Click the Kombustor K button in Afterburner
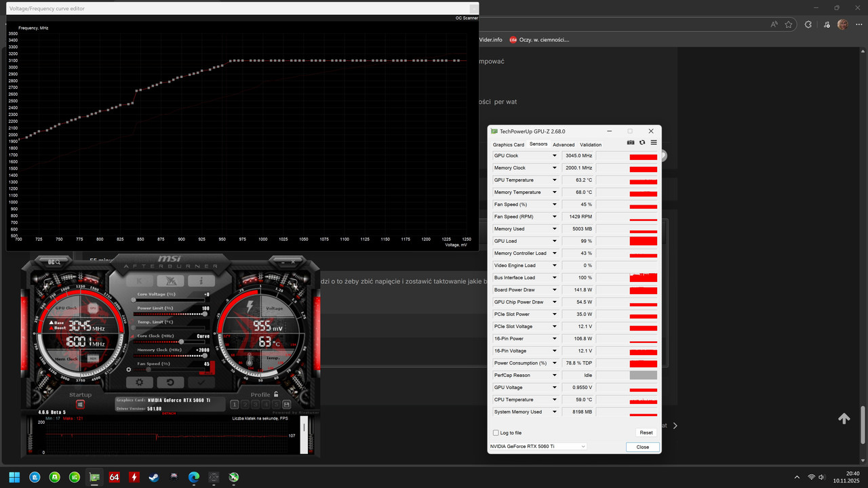 click(139, 281)
